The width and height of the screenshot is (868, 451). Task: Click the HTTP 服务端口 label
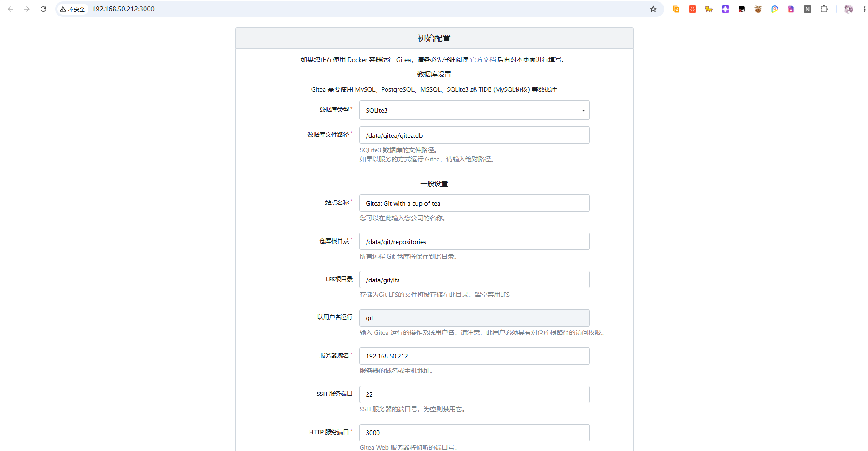click(329, 432)
